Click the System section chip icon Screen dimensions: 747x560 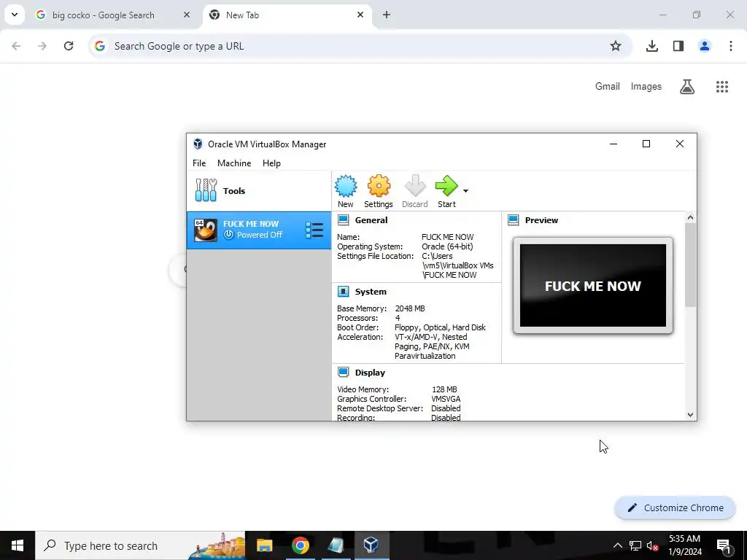coord(343,291)
